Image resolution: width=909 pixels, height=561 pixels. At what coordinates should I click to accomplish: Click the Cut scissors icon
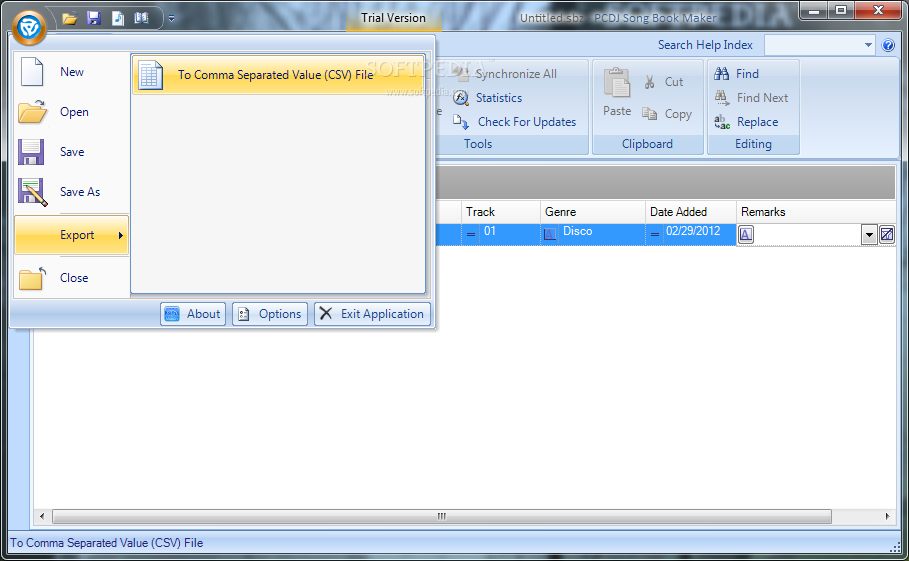649,82
